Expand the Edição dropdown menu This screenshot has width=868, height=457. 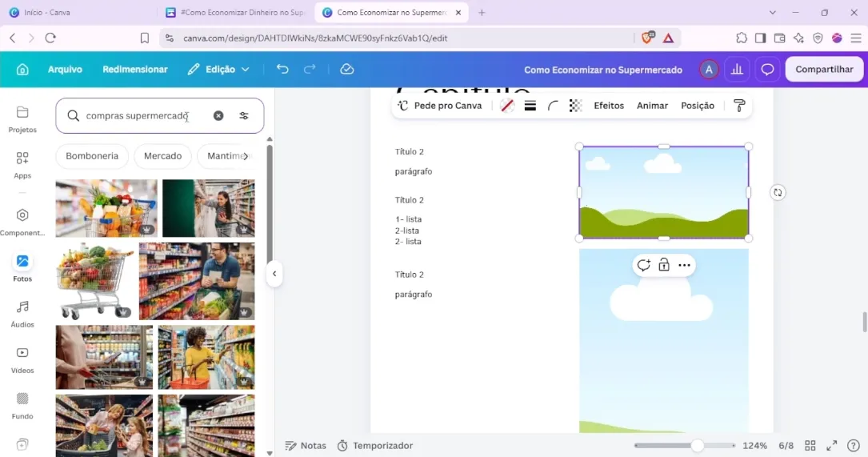[x=218, y=70]
